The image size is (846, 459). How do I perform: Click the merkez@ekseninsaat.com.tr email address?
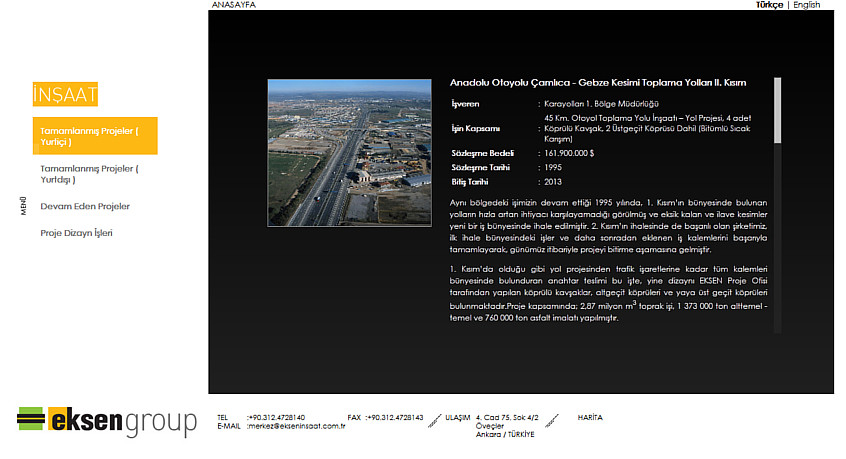[x=297, y=426]
